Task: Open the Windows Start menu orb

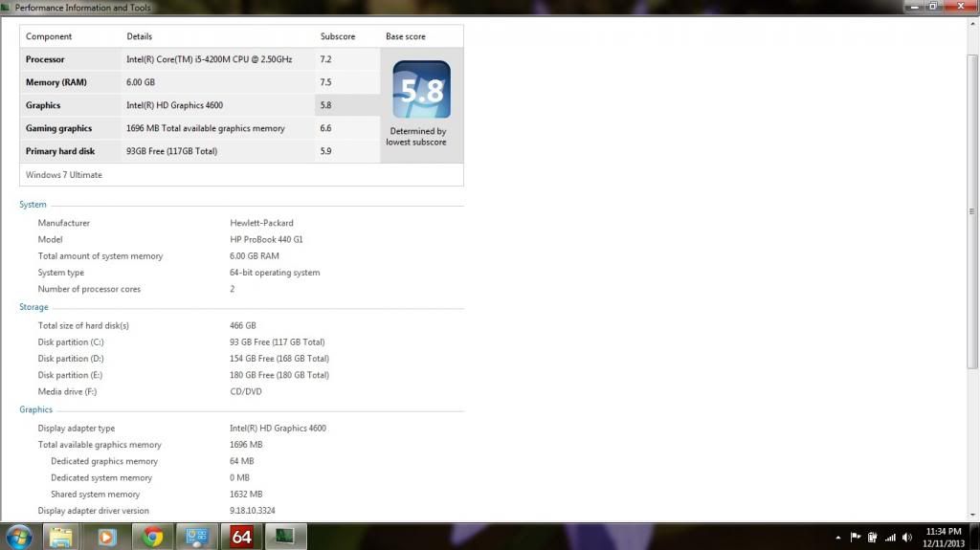Action: (18, 537)
